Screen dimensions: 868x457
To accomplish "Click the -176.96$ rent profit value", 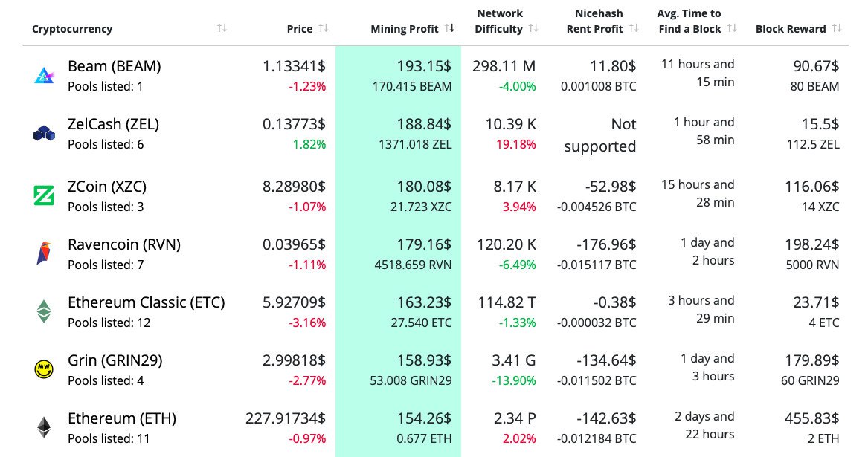I will (x=606, y=244).
